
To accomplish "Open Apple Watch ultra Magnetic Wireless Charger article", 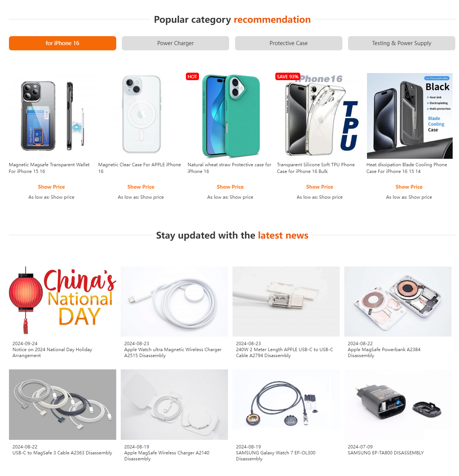I will click(173, 353).
